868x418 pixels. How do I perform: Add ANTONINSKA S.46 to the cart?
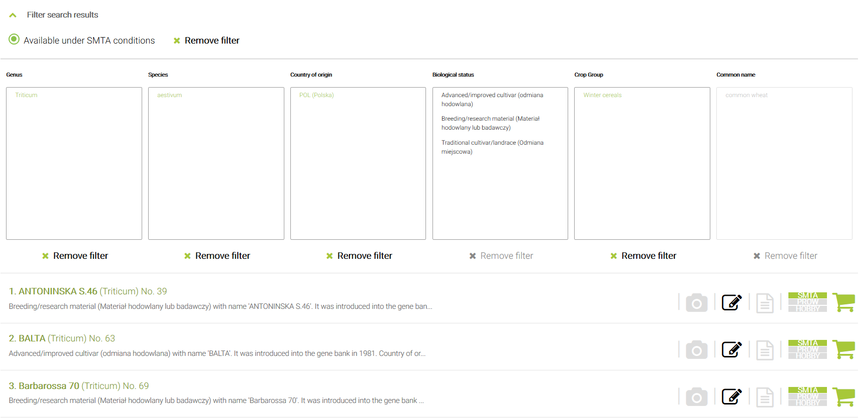(x=843, y=302)
